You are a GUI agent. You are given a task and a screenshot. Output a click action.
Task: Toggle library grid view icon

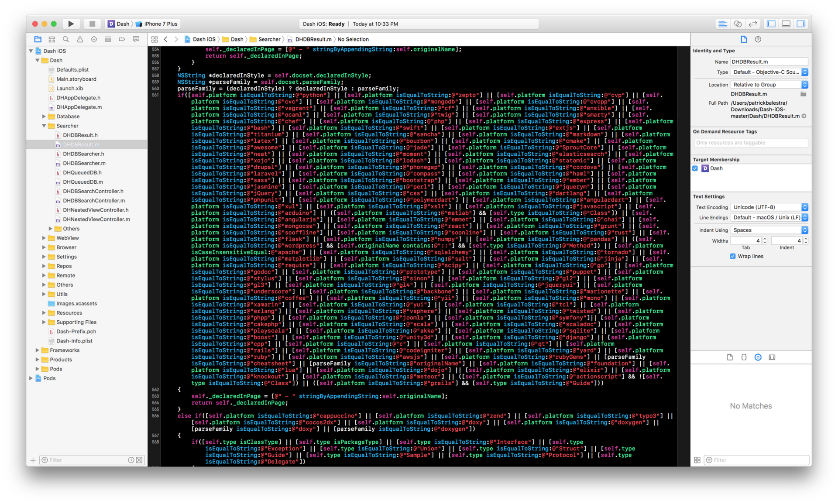(697, 460)
